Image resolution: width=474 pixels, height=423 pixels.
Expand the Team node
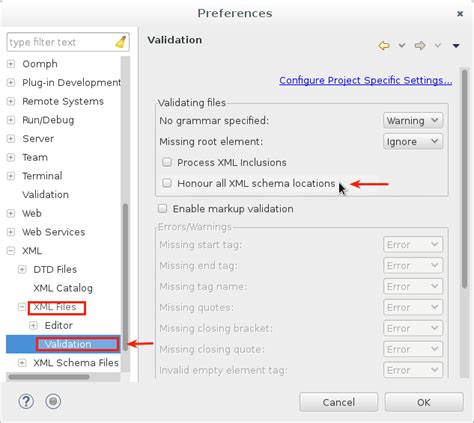coord(11,157)
